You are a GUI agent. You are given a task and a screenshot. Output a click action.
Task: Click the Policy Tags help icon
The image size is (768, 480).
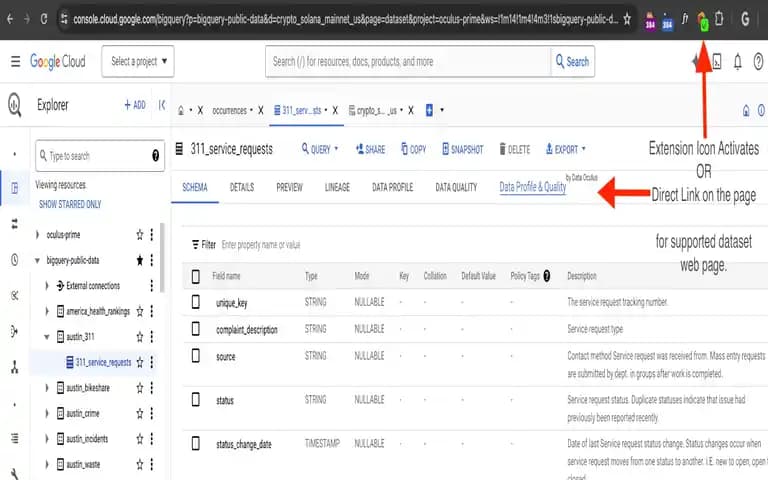(547, 276)
